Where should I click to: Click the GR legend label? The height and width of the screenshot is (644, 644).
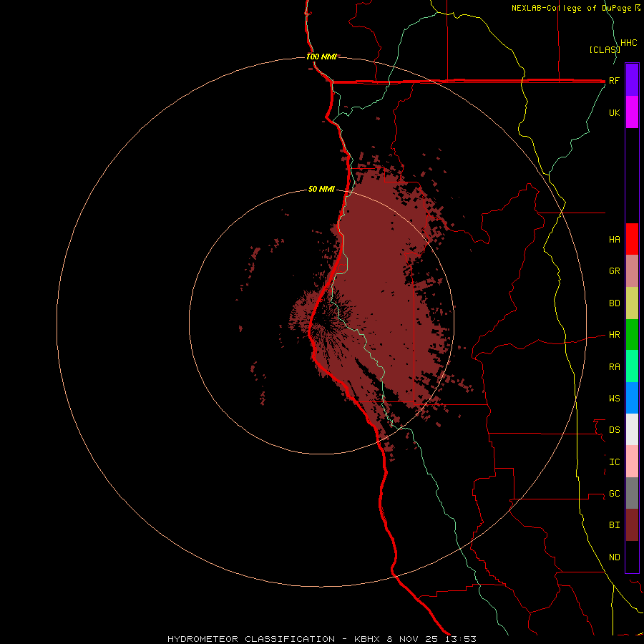point(615,271)
